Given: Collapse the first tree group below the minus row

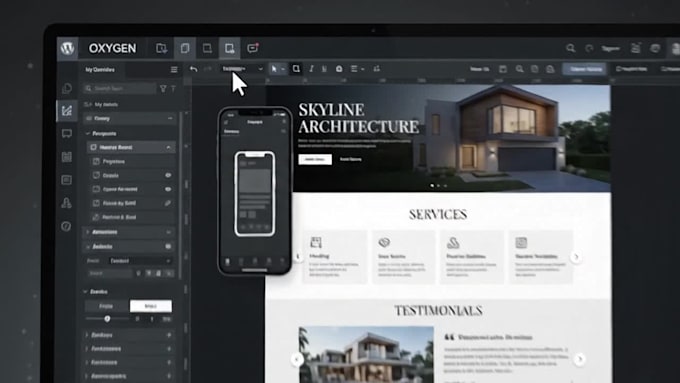Looking at the screenshot, I should coord(88,134).
